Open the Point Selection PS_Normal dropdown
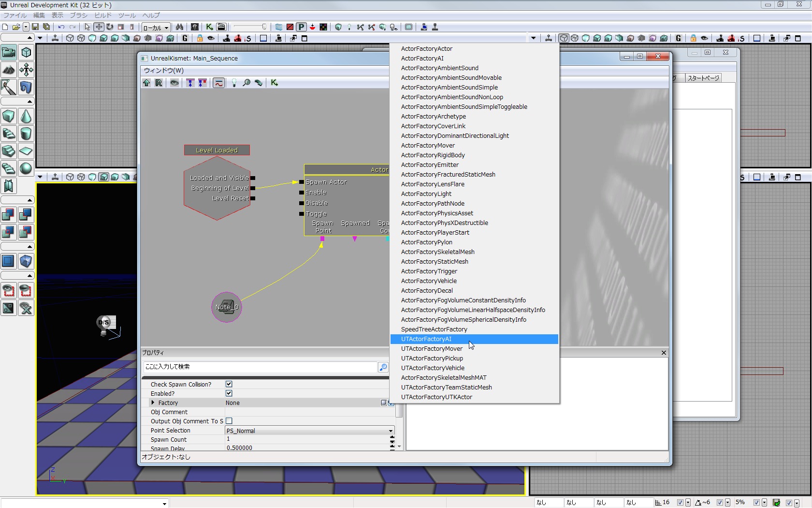The height and width of the screenshot is (508, 812). pyautogui.click(x=309, y=431)
